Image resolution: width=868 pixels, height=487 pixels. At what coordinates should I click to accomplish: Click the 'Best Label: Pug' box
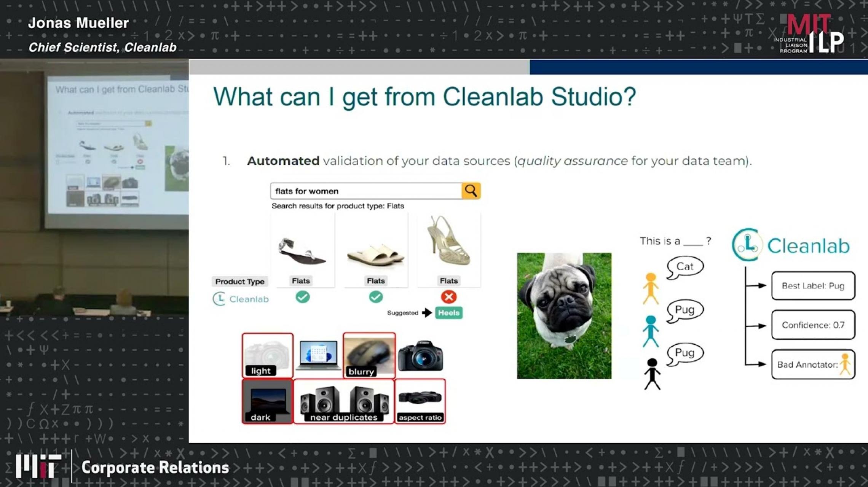(x=813, y=286)
